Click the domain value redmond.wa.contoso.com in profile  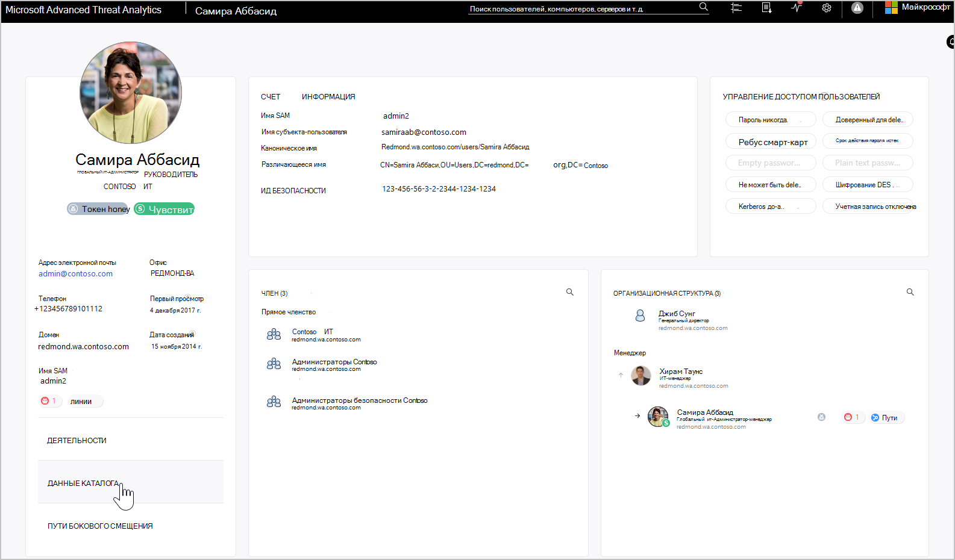tap(83, 347)
